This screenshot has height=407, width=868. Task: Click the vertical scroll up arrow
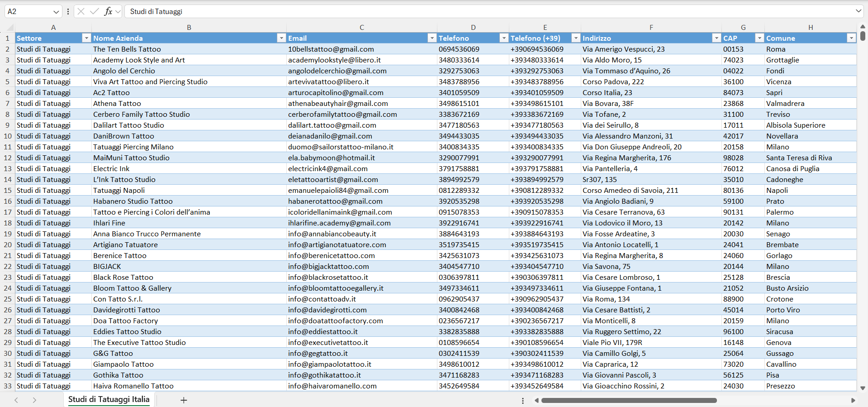pos(863,27)
